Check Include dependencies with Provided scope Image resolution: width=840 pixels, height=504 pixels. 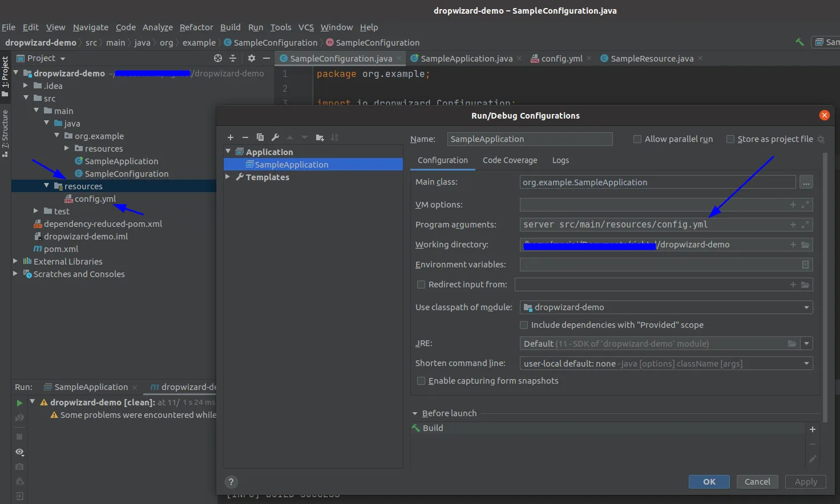point(524,325)
